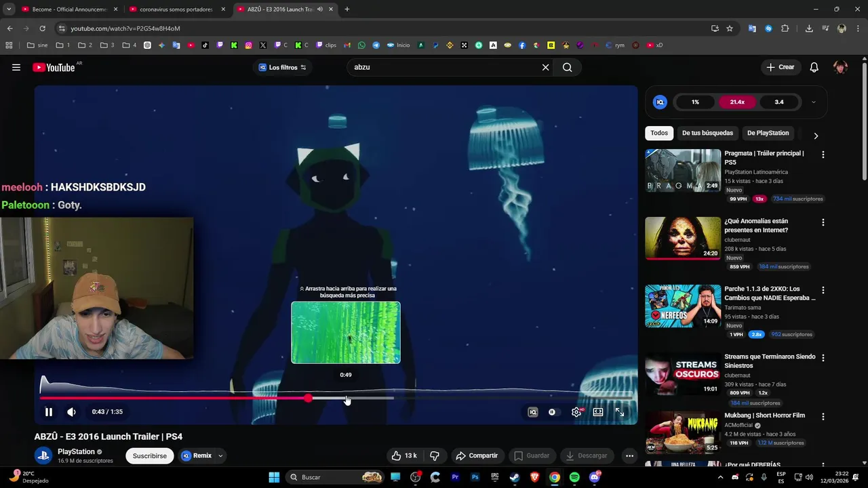Open the Mukbang Short Horror Film title
Screen dimensions: 868x488
(764, 415)
